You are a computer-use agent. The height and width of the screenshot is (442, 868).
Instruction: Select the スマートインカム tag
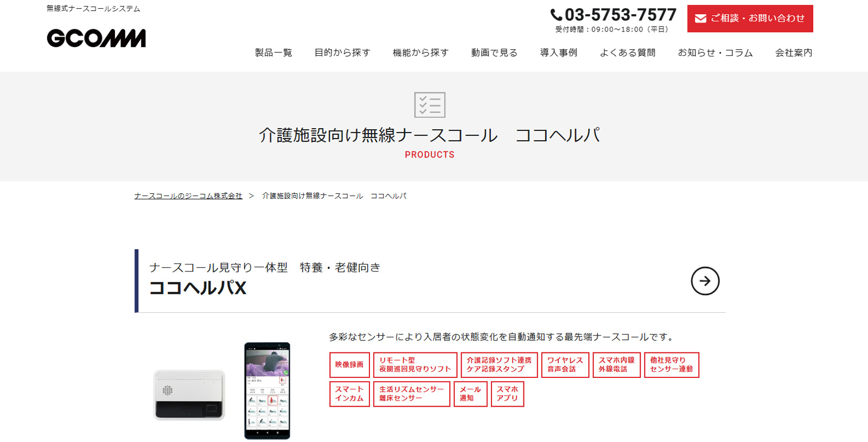click(349, 394)
